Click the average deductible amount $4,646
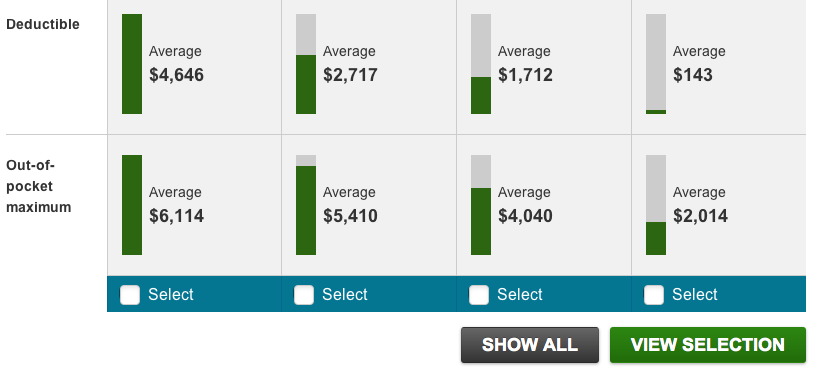Image resolution: width=819 pixels, height=390 pixels. (177, 75)
